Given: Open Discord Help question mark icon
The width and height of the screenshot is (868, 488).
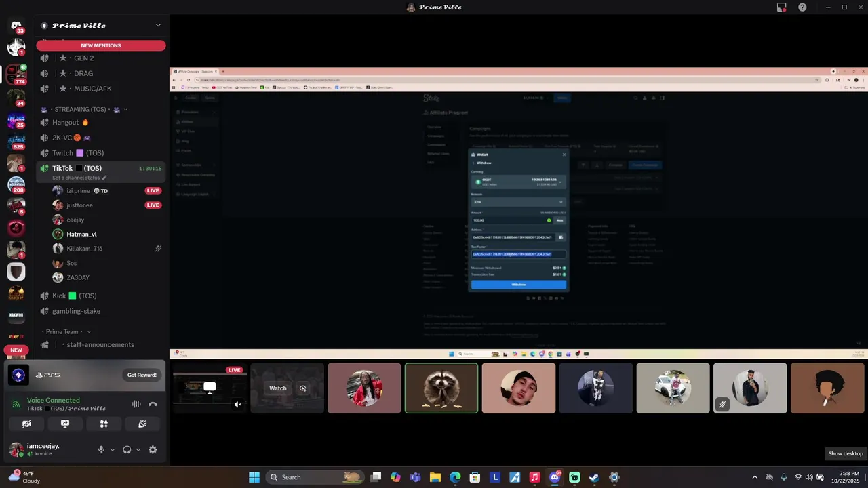Looking at the screenshot, I should tap(802, 7).
